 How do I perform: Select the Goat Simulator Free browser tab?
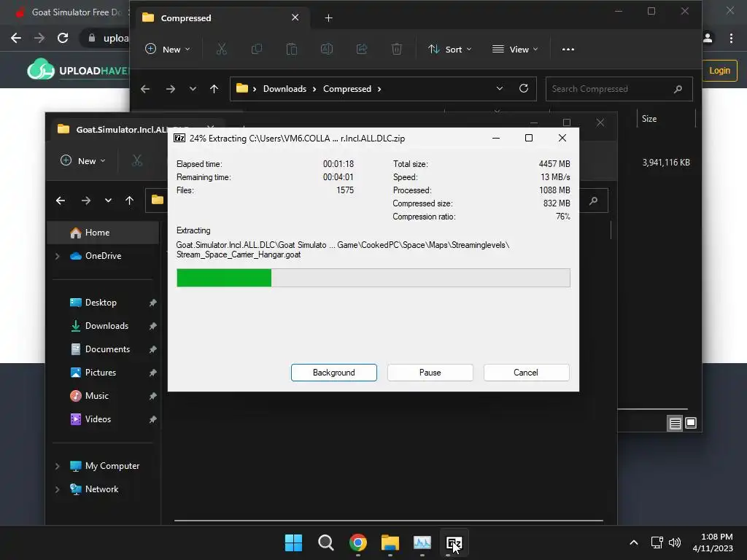coord(71,12)
